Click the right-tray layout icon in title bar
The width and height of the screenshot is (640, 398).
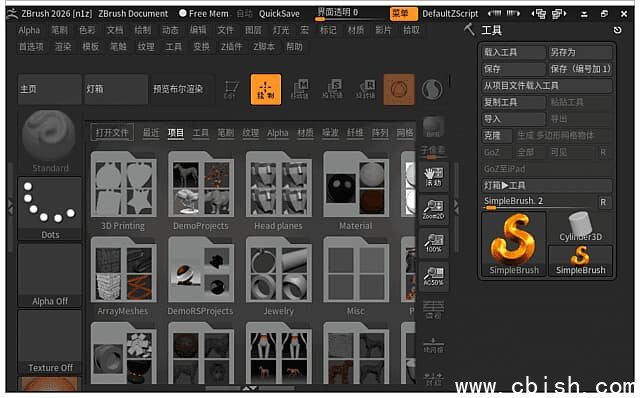(x=513, y=13)
